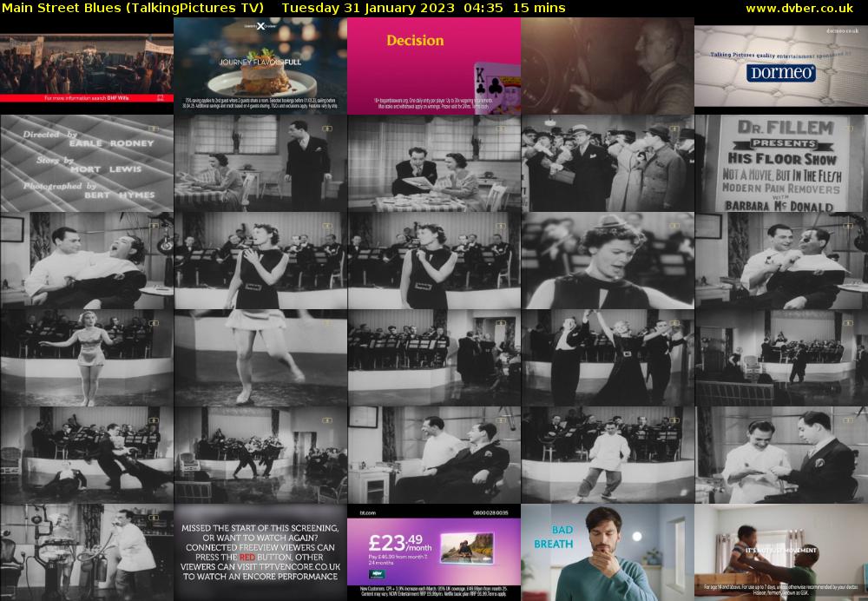Click "BARBARA McDONALD" name on sign
The height and width of the screenshot is (601, 868).
pos(779,206)
